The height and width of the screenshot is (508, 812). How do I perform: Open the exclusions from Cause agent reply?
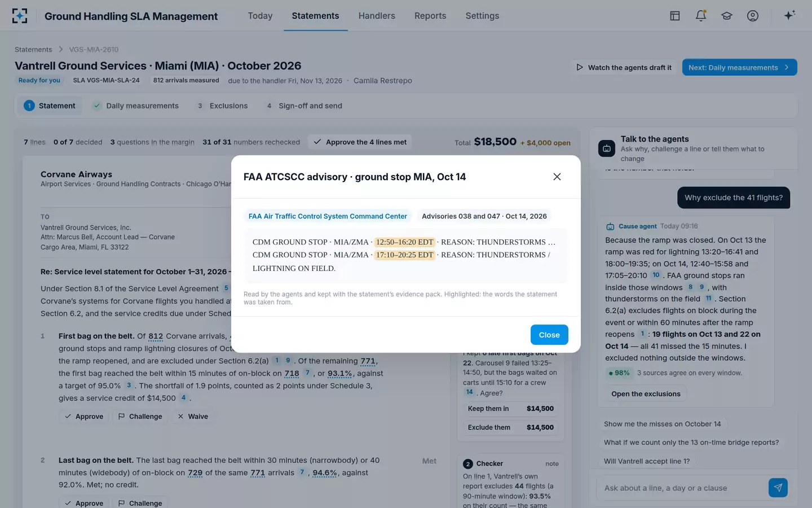646,394
